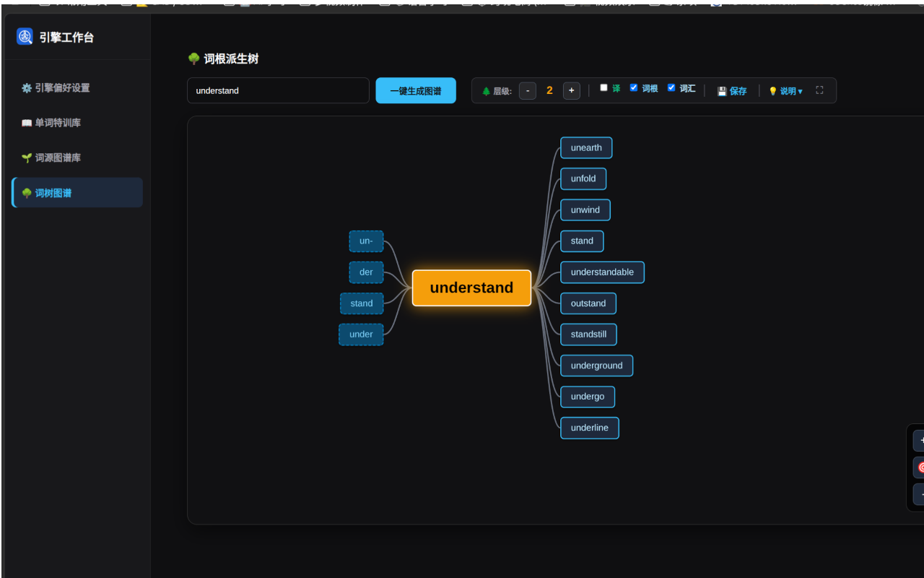Image resolution: width=924 pixels, height=578 pixels.
Task: Select 词树图谱 in the sidebar
Action: pyautogui.click(x=77, y=193)
